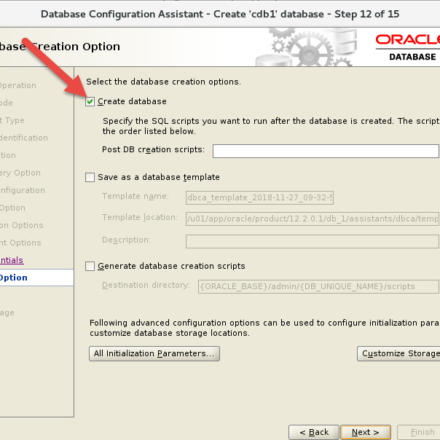
Task: Click the 'Description:' label
Action: click(x=126, y=240)
